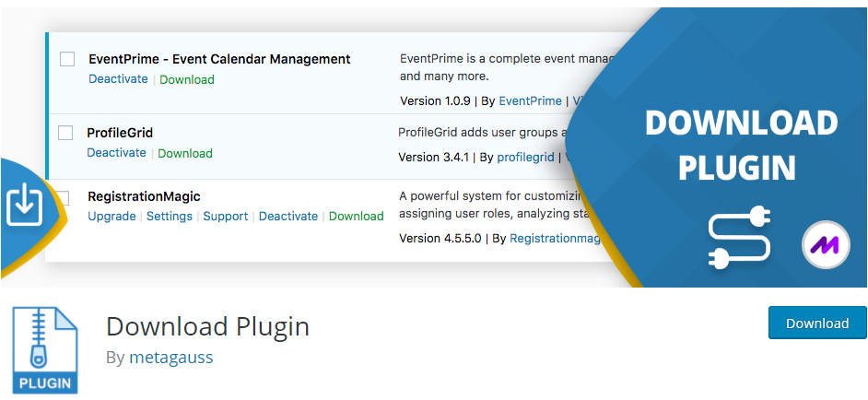Click the Download Plugin title text
Image resolution: width=868 pixels, height=400 pixels.
click(207, 327)
